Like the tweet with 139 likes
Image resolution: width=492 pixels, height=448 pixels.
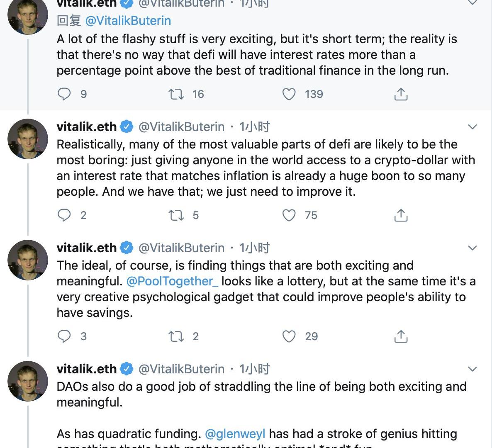coord(289,94)
